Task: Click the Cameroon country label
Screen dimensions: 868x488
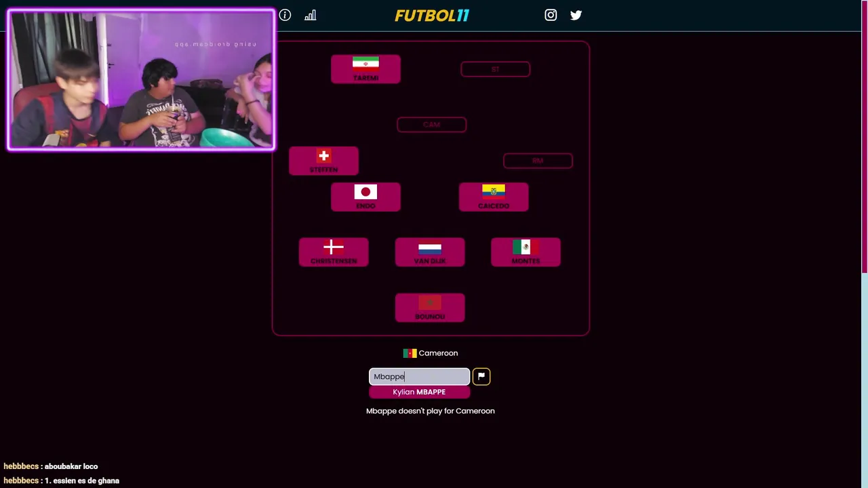Action: click(438, 353)
